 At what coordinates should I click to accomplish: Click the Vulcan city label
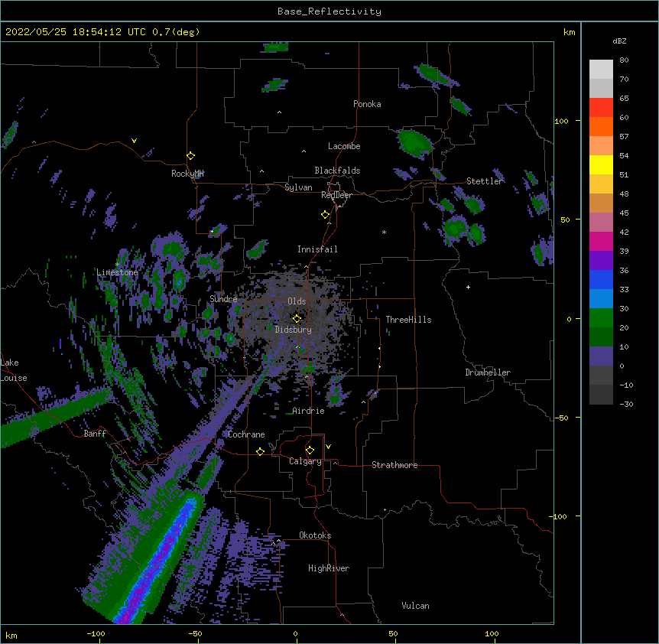point(415,606)
